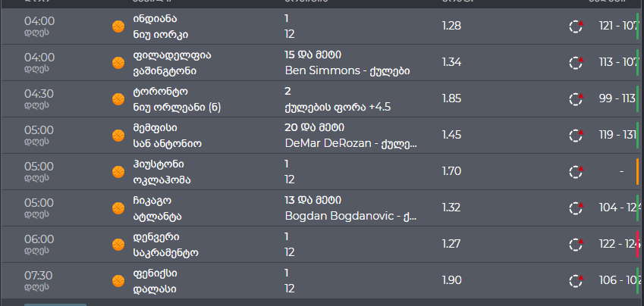
Task: Open the ნიუ ორლეანი (6) team link
Action: pos(177,107)
